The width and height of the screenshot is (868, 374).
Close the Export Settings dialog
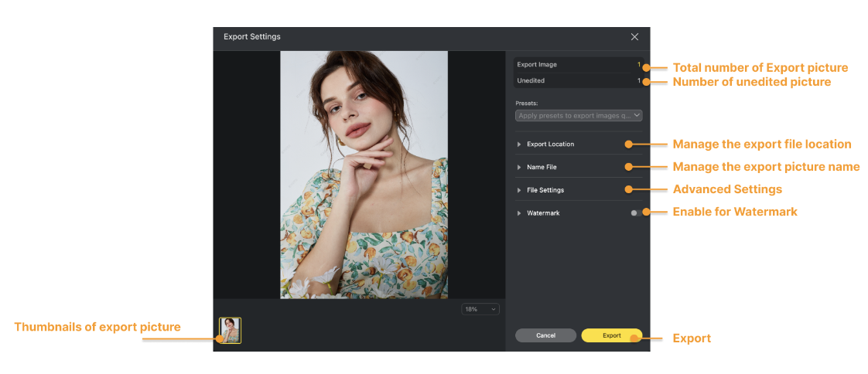[634, 37]
